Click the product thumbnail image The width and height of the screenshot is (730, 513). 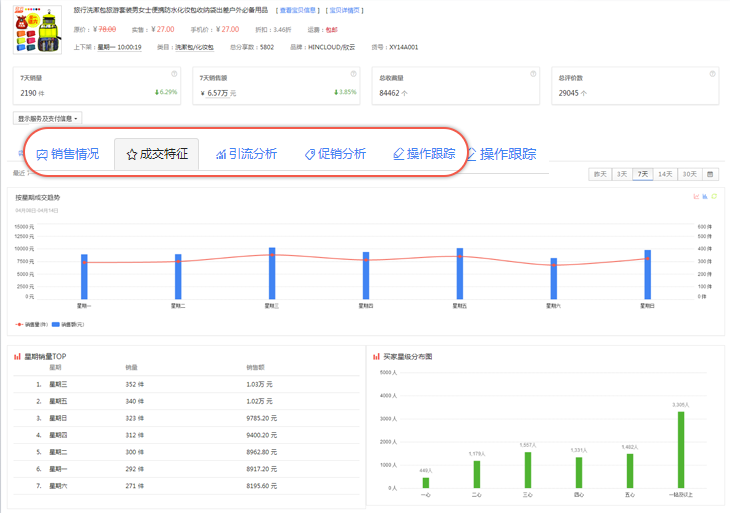[x=37, y=28]
